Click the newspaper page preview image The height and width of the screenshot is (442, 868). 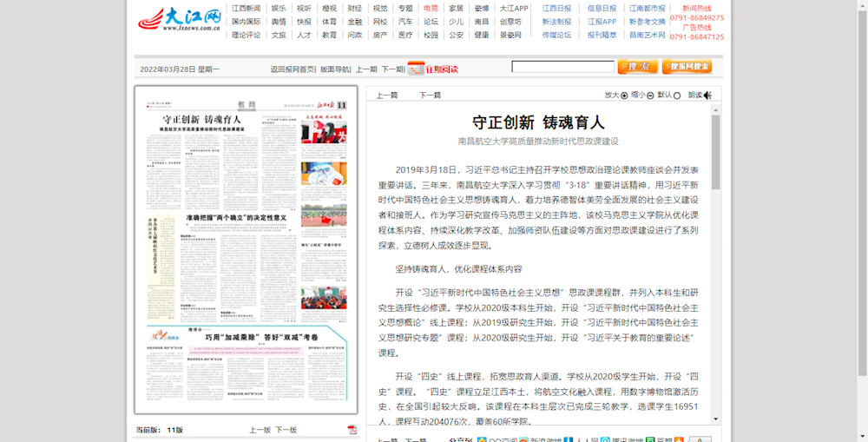pos(246,250)
